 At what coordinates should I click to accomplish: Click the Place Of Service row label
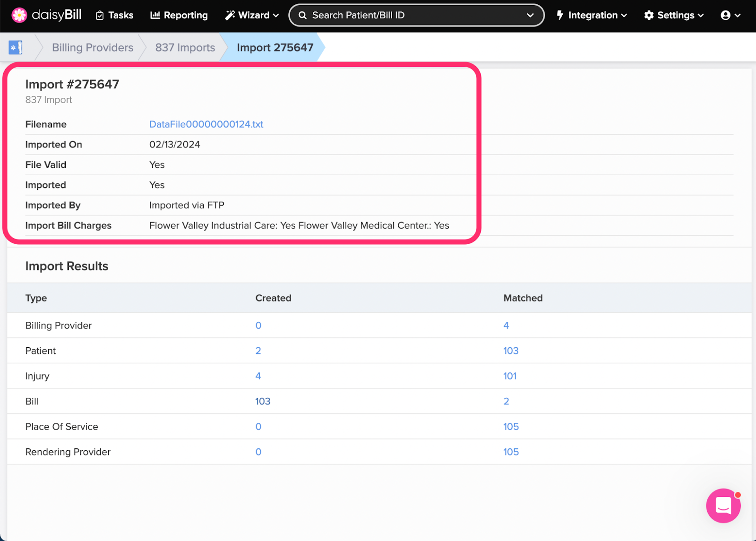tap(61, 427)
